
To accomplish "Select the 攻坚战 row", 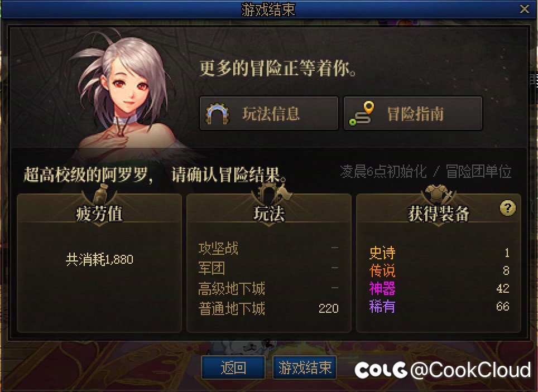I will (x=268, y=248).
